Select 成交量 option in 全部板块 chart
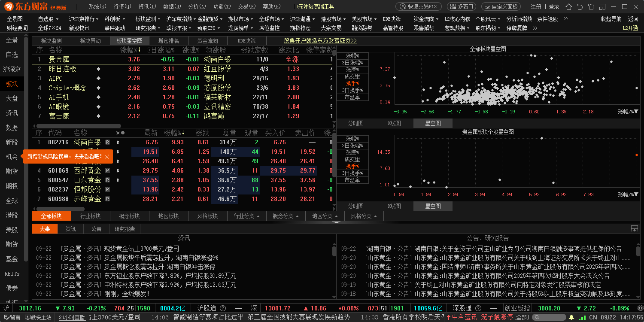Viewport: 644px width, 322px height. (x=352, y=76)
